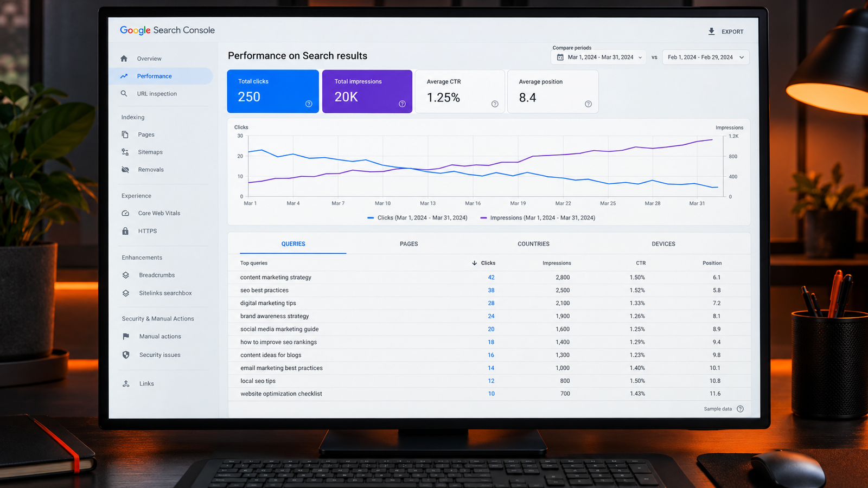Screen dimensions: 868x488
Task: Click the Sitelinks searchbox layers icon
Action: pyautogui.click(x=125, y=293)
